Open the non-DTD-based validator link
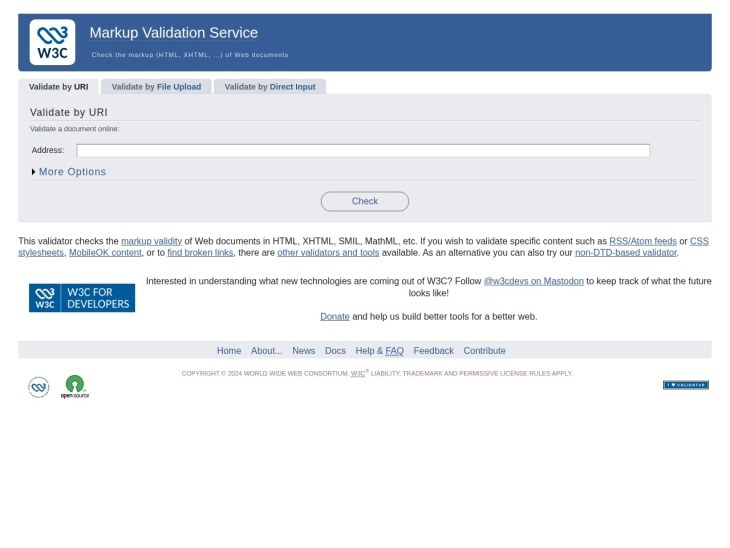This screenshot has width=730, height=548. [x=626, y=252]
